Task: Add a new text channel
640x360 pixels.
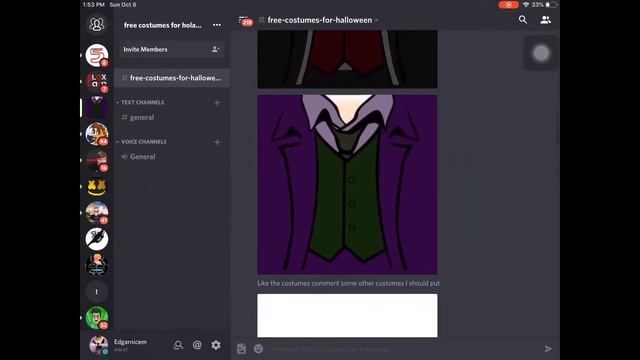Action: point(217,102)
